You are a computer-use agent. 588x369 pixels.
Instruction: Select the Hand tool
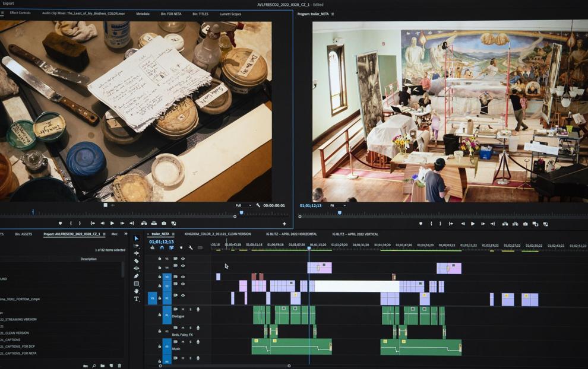coord(136,291)
